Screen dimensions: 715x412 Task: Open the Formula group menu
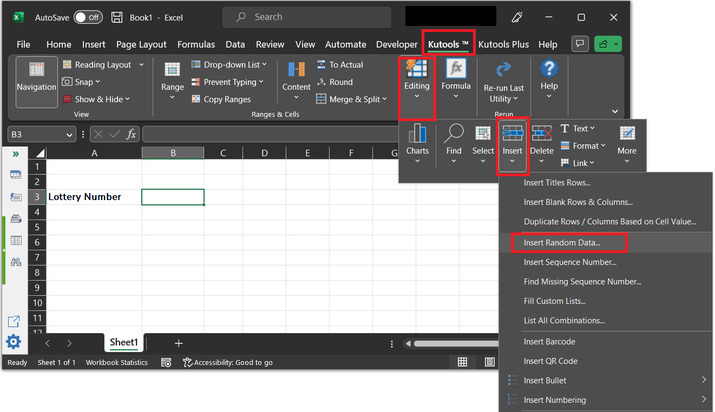click(x=456, y=79)
